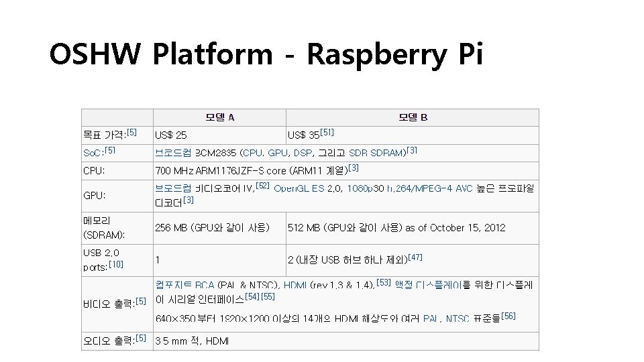The image size is (644, 362).
Task: Click the '목표 가격:' row label
Action: [x=105, y=135]
